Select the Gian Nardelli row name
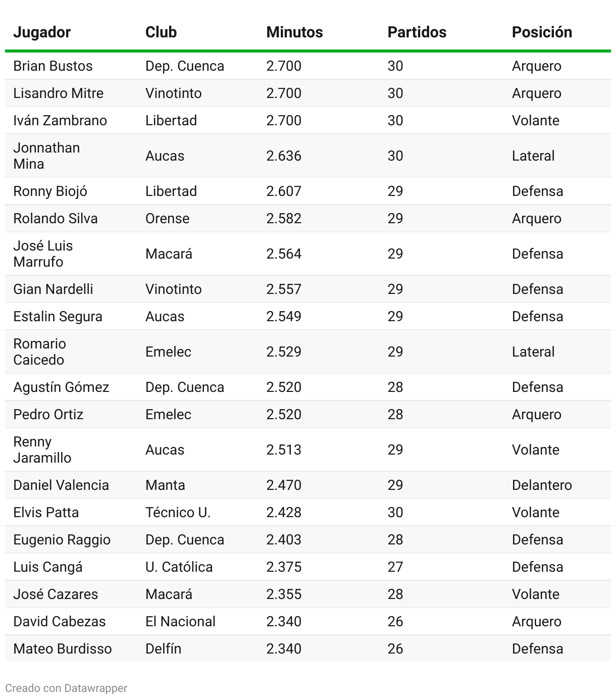 coord(53,289)
